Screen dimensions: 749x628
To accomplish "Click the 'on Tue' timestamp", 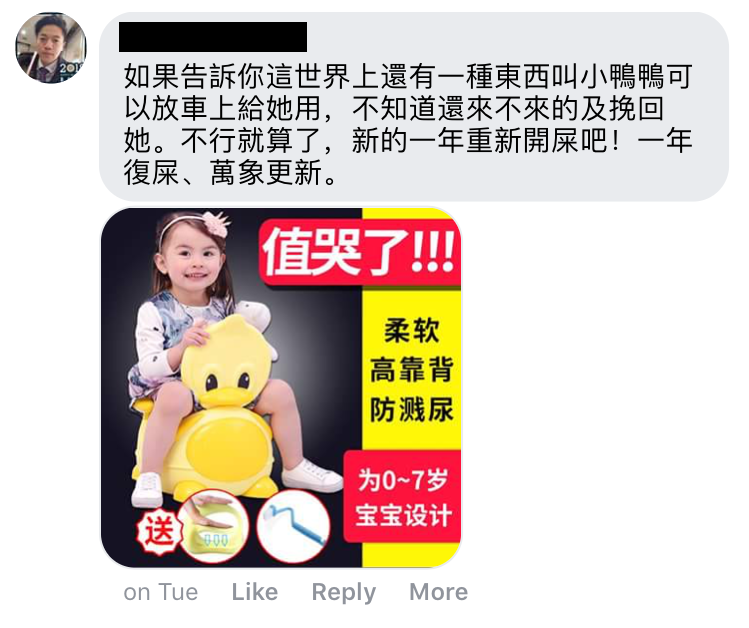I will pyautogui.click(x=160, y=592).
